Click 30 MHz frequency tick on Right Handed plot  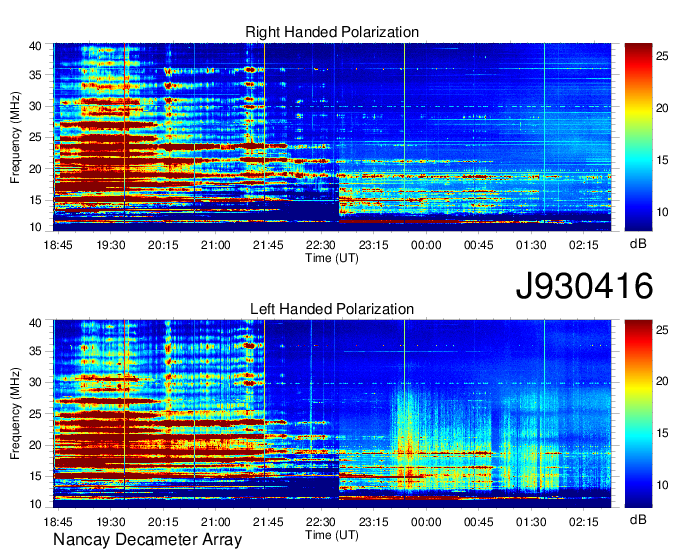coord(35,106)
